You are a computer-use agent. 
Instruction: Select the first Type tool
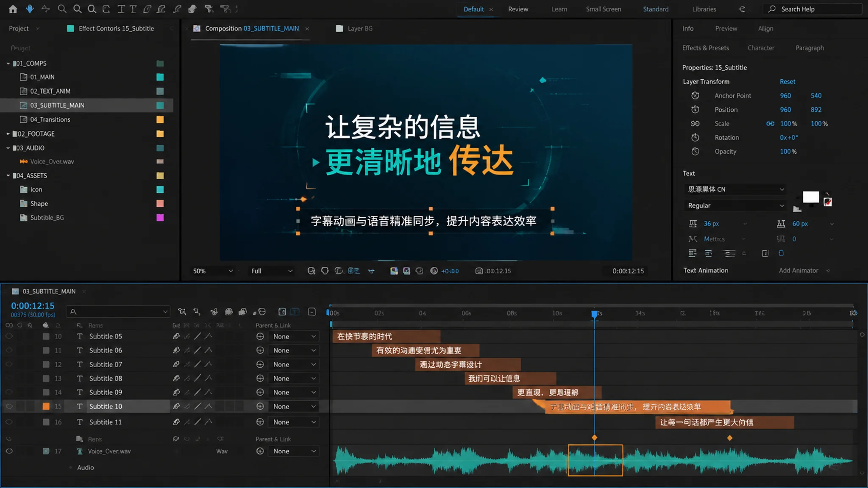pos(121,9)
